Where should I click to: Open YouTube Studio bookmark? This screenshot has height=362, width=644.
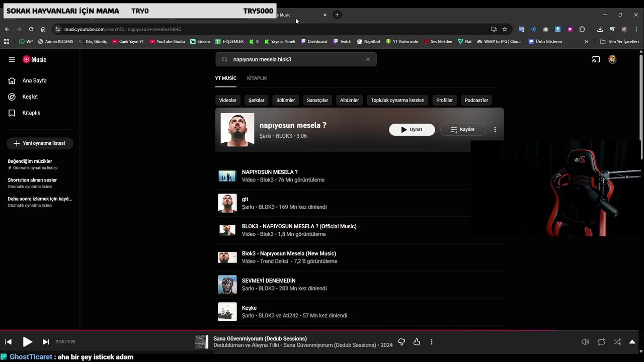pos(167,42)
